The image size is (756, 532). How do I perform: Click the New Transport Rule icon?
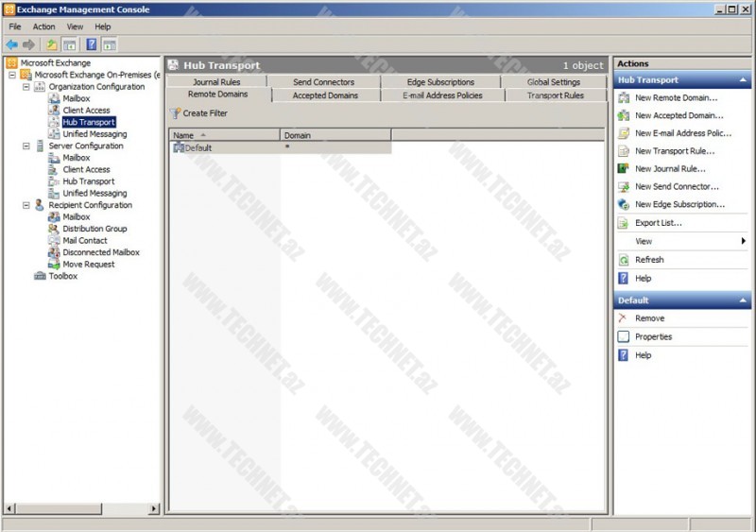pos(624,151)
